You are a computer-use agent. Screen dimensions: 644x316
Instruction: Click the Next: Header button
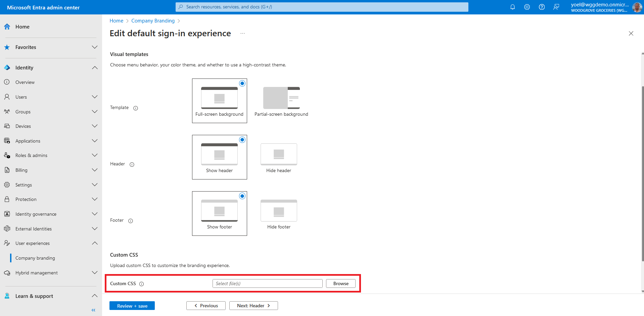click(254, 306)
